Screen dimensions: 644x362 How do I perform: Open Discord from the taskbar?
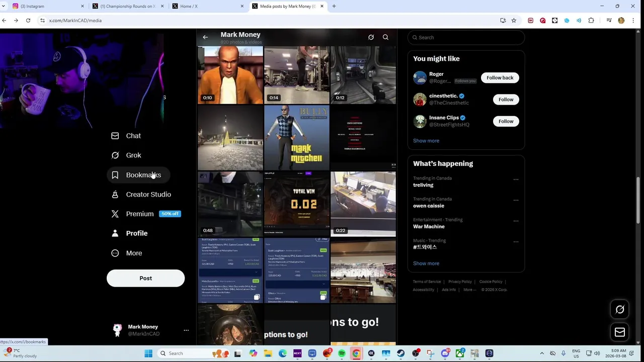tap(445, 353)
